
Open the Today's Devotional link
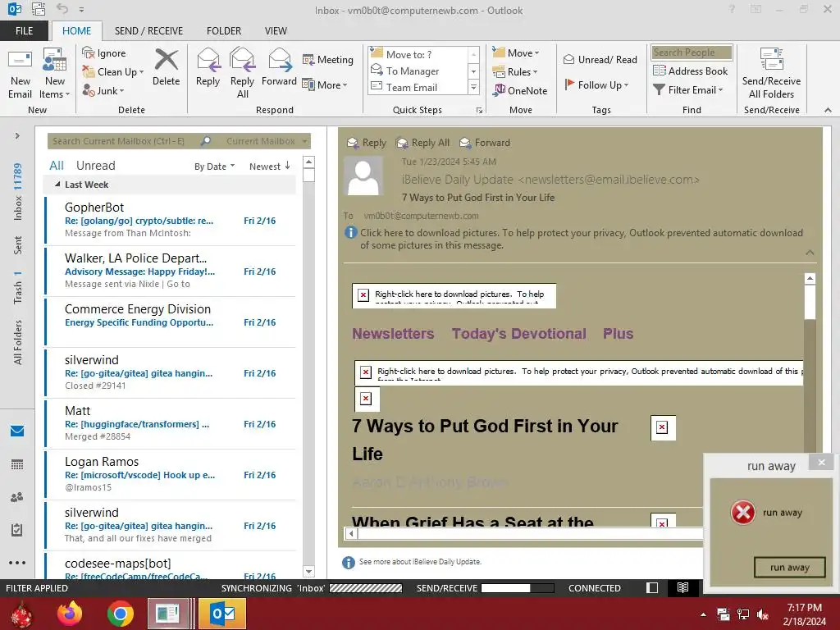pyautogui.click(x=518, y=334)
